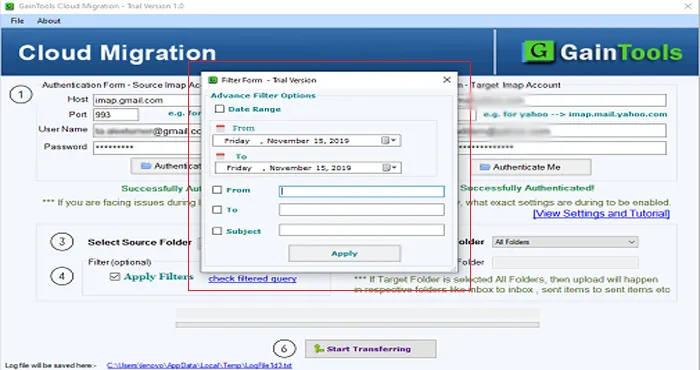Toggle the Apply Filters checkbox

click(x=115, y=277)
